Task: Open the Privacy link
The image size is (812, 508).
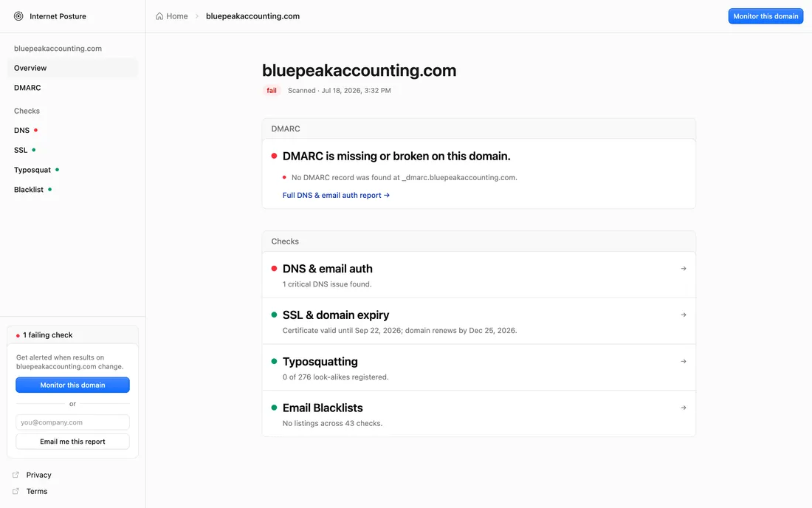Action: (x=39, y=475)
